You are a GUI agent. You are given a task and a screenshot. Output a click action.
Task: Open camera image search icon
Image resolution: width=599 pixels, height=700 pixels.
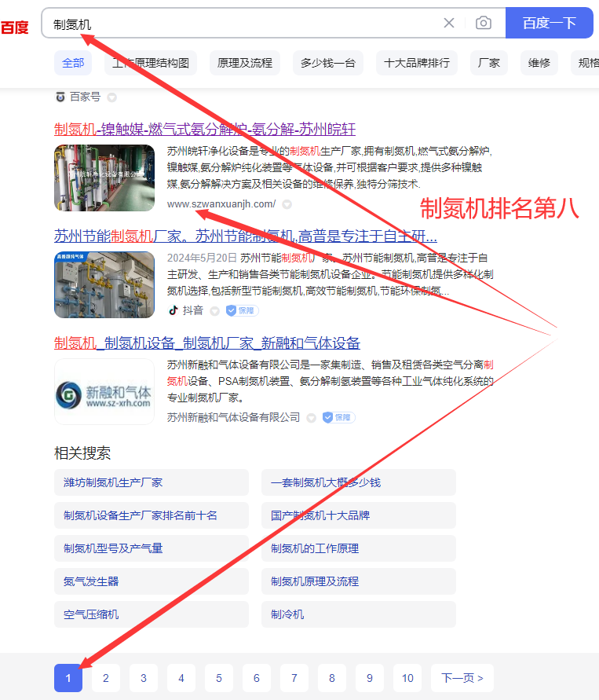click(484, 23)
